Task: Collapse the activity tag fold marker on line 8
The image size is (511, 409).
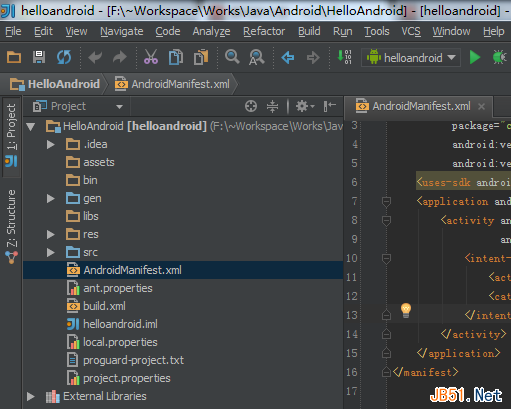Action: (x=386, y=221)
